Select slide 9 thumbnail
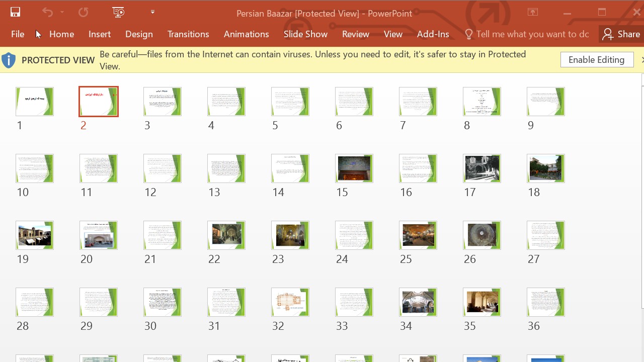Screen dimensions: 644x362 [546, 102]
